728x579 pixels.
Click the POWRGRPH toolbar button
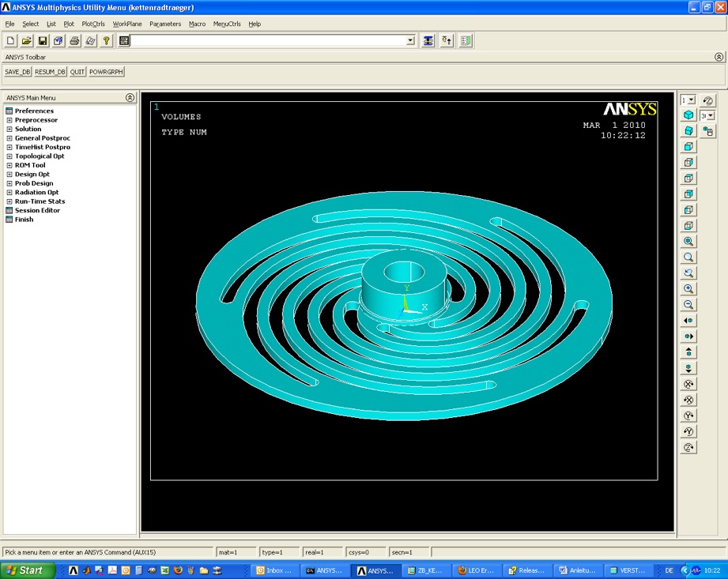[106, 72]
